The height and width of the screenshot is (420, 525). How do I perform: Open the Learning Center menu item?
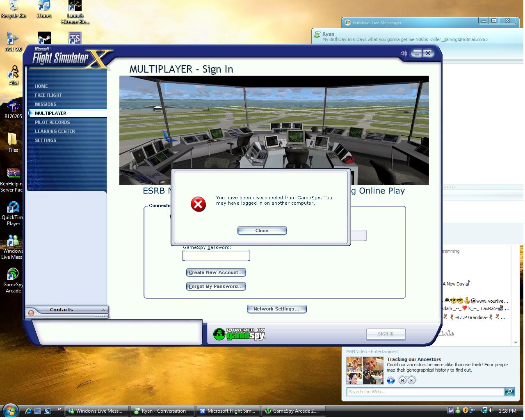(55, 131)
